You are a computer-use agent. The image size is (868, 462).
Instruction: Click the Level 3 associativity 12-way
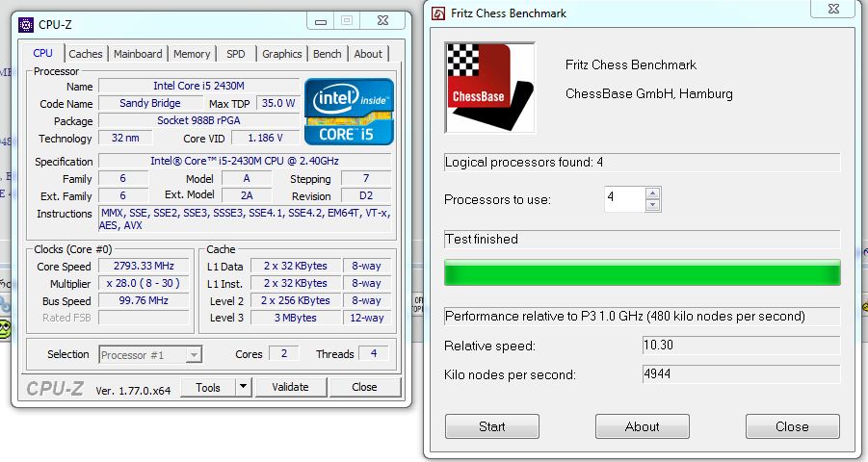[367, 318]
